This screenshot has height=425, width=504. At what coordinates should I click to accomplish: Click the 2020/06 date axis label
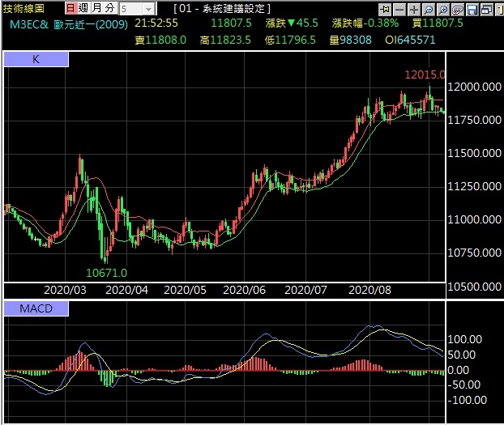[x=244, y=290]
